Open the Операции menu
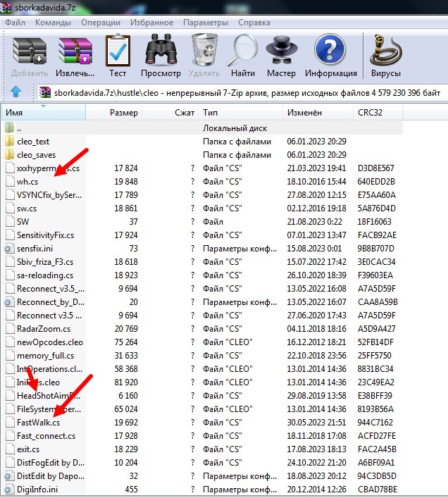This screenshot has width=448, height=498. click(x=100, y=23)
